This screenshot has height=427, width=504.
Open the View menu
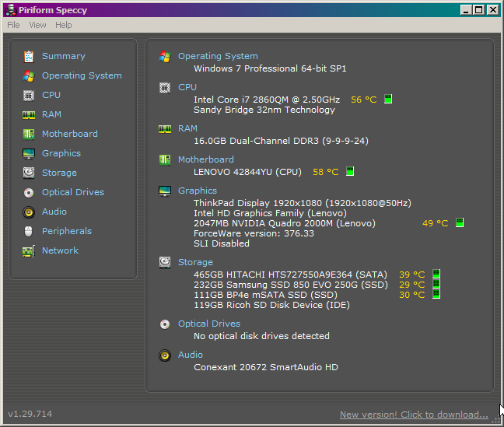pyautogui.click(x=38, y=25)
